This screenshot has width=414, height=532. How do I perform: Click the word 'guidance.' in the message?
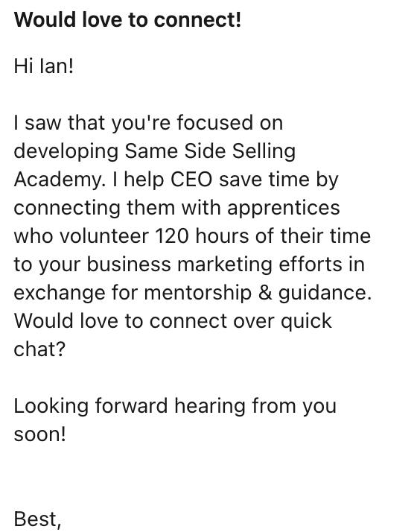pyautogui.click(x=325, y=293)
